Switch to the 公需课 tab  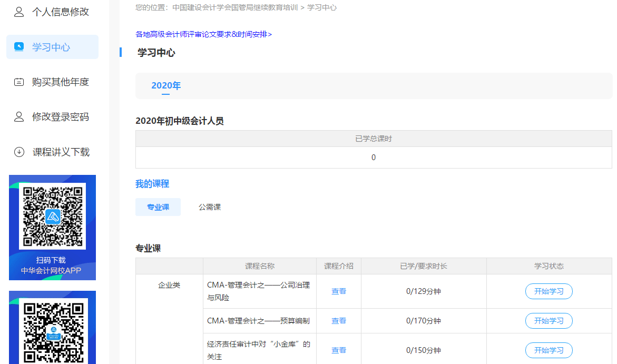(x=210, y=207)
